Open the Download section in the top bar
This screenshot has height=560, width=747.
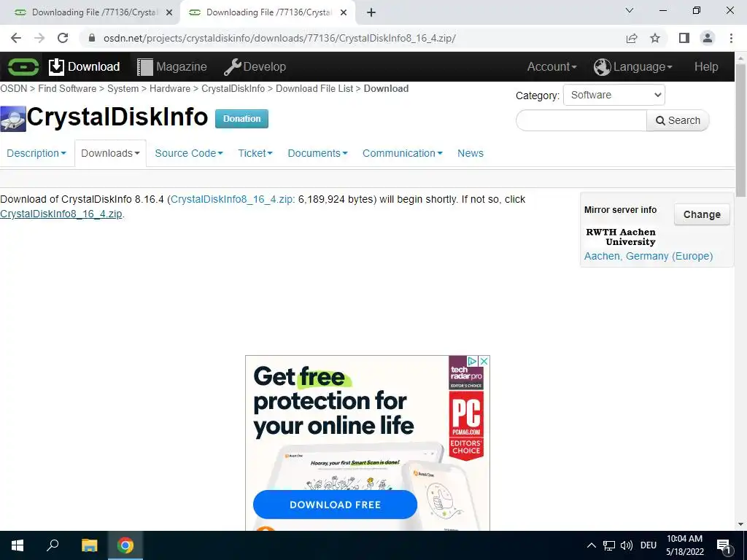[x=85, y=66]
